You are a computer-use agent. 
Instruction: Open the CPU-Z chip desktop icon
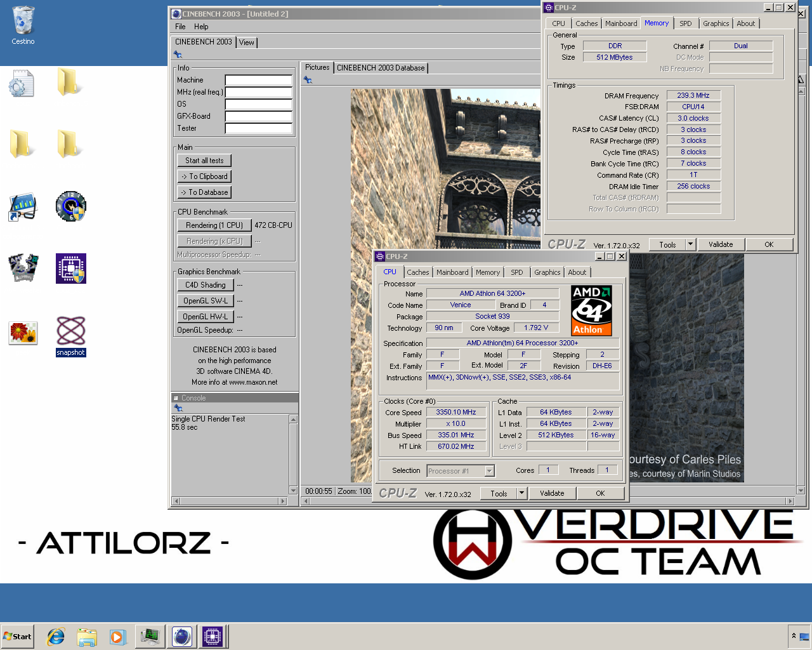click(x=70, y=269)
